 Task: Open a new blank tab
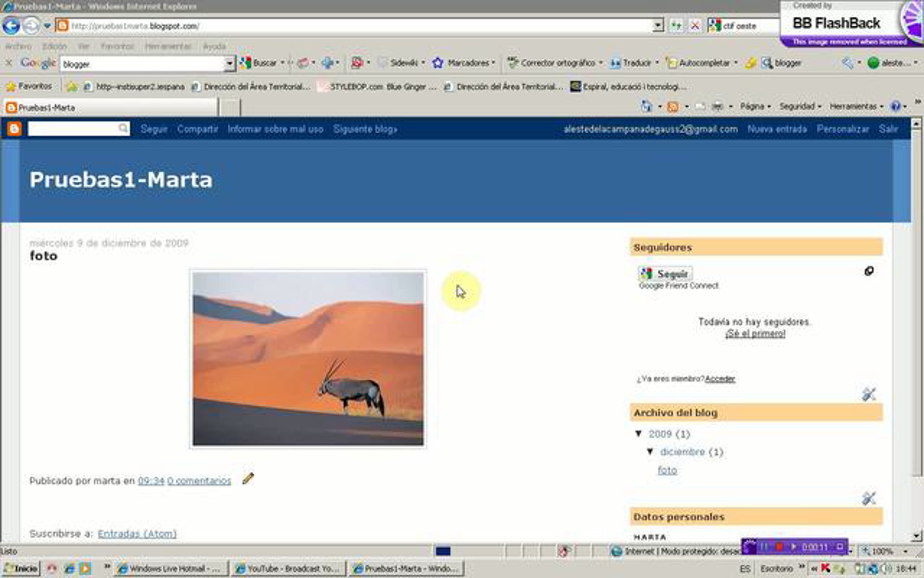tap(230, 108)
